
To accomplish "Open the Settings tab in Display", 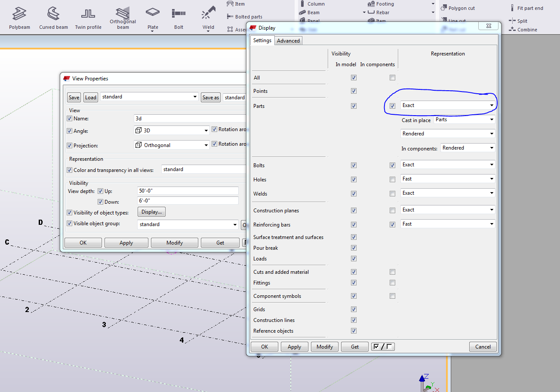I will coord(262,40).
